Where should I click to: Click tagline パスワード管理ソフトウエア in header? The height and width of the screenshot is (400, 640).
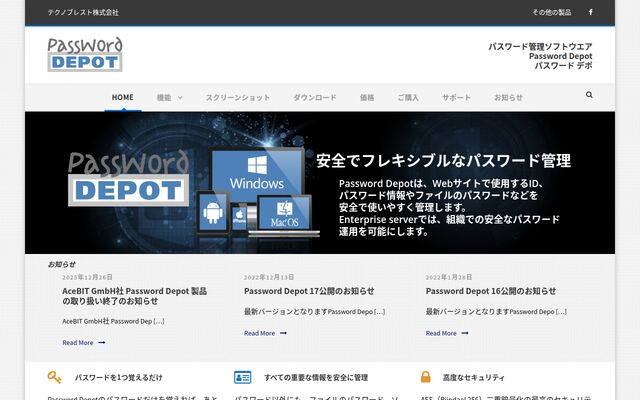[x=540, y=46]
